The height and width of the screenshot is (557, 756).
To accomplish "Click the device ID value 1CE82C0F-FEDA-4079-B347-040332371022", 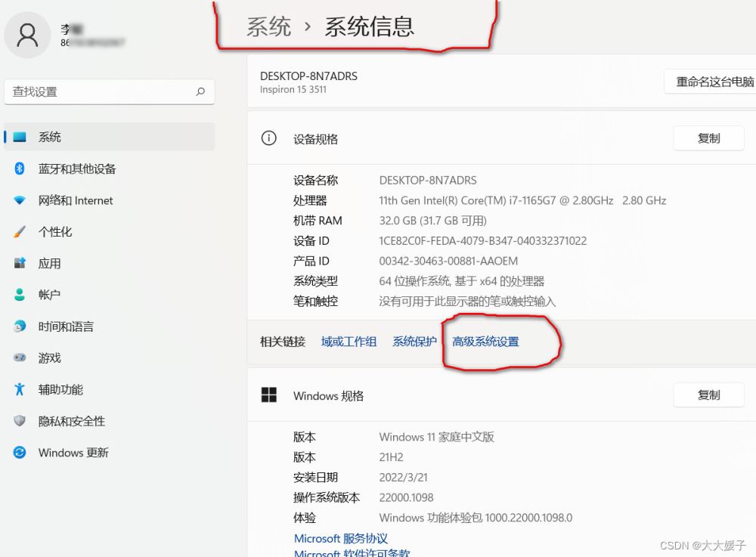I will click(x=482, y=241).
